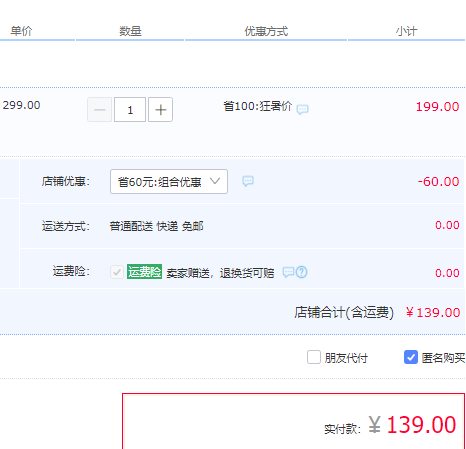
Task: Enable the 朋友代付 checkbox
Action: (x=314, y=357)
